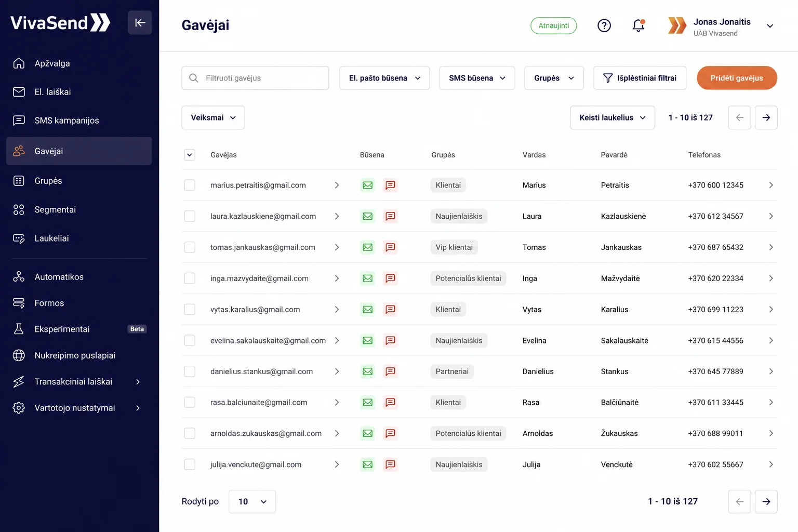Screen dimensions: 798x532
Task: Go to next page using the top arrow
Action: point(766,118)
